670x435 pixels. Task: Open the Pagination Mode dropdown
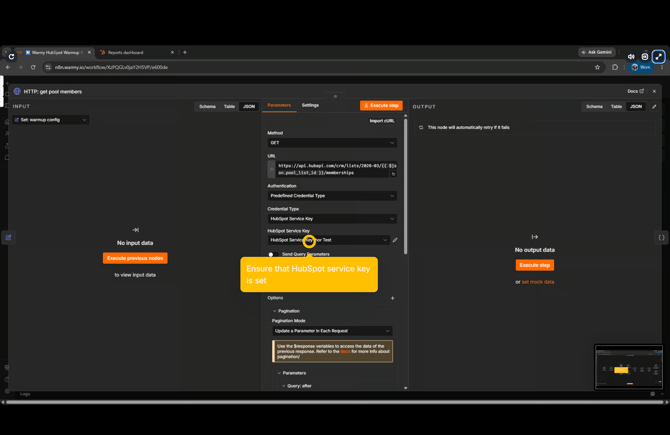pos(332,331)
